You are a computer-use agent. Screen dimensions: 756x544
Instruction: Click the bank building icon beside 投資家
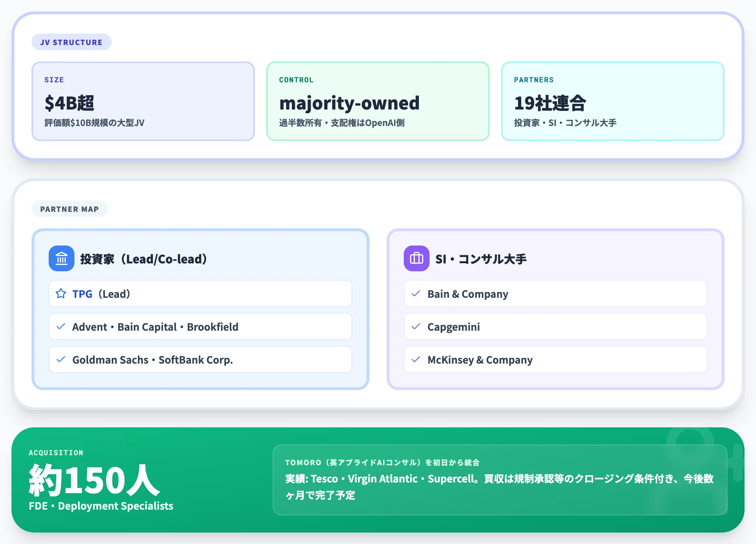coord(62,258)
